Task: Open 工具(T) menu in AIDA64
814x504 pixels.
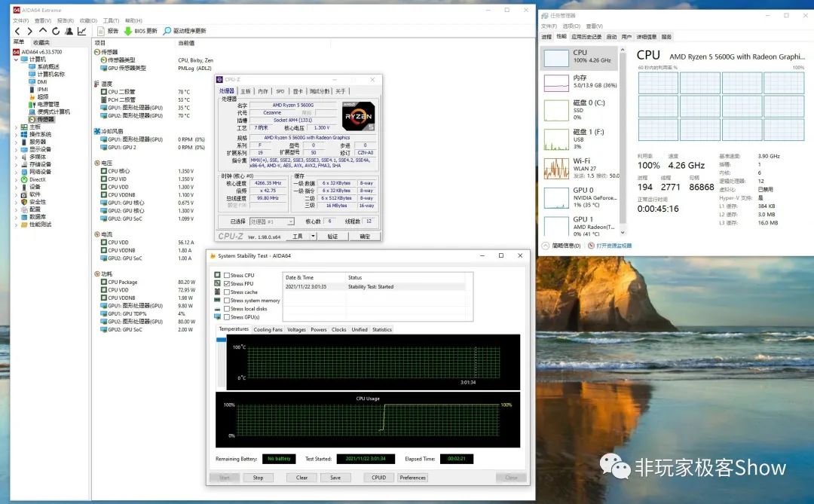Action: click(111, 21)
